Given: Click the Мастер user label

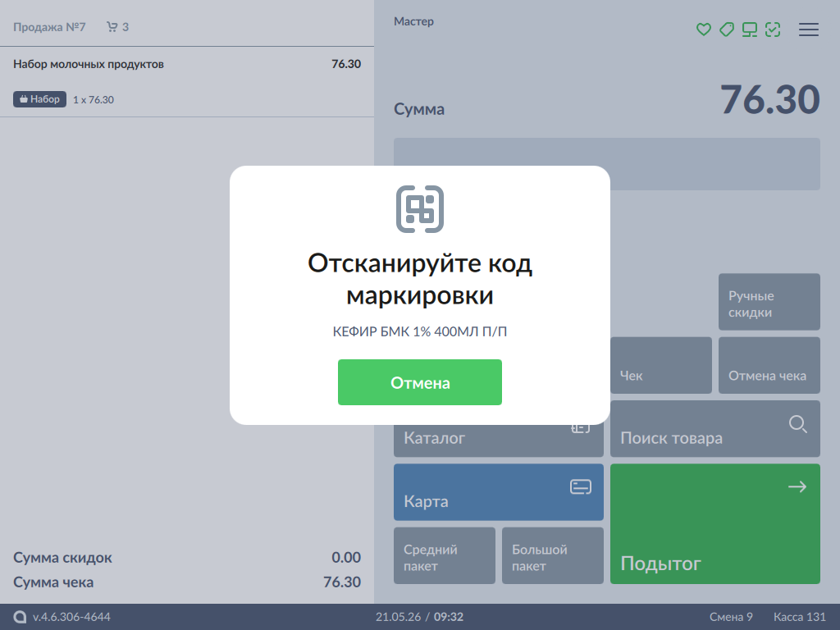Looking at the screenshot, I should [x=413, y=21].
